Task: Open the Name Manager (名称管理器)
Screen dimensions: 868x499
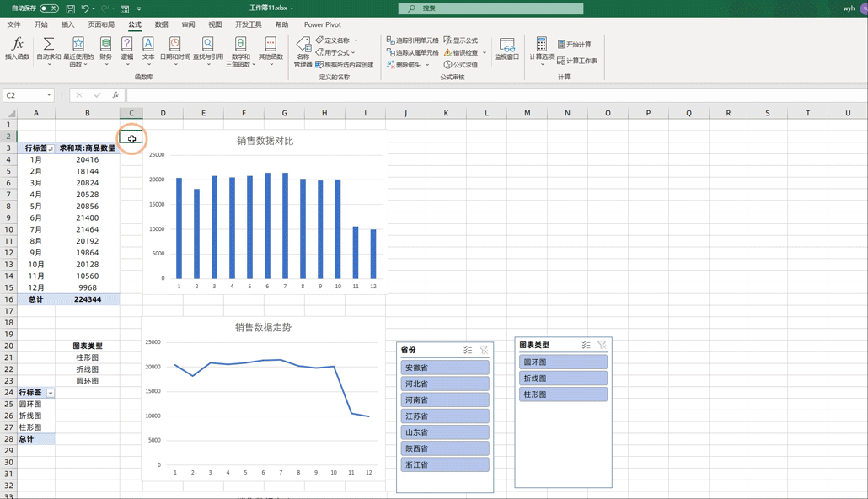Action: coord(303,51)
